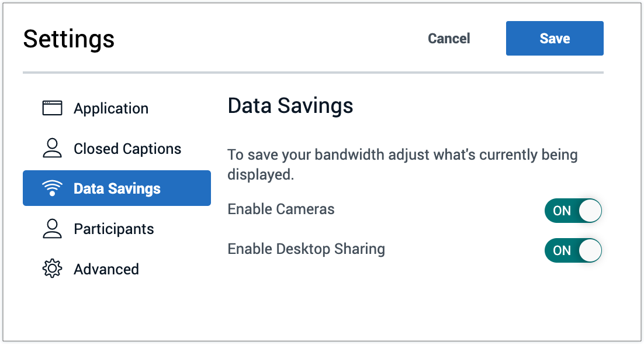
Task: Click the Enable Cameras label text
Action: (281, 209)
